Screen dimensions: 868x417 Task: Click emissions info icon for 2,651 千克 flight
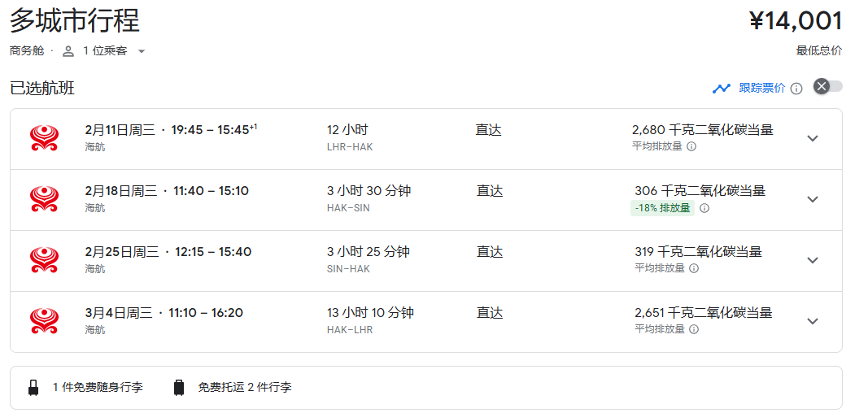(695, 329)
